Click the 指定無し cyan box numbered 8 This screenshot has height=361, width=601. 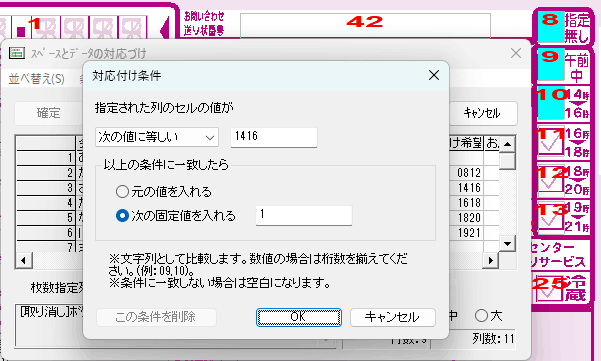(551, 27)
